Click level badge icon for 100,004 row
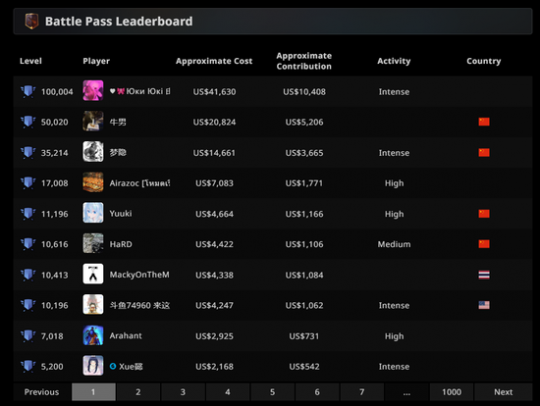The image size is (540, 406). point(28,92)
